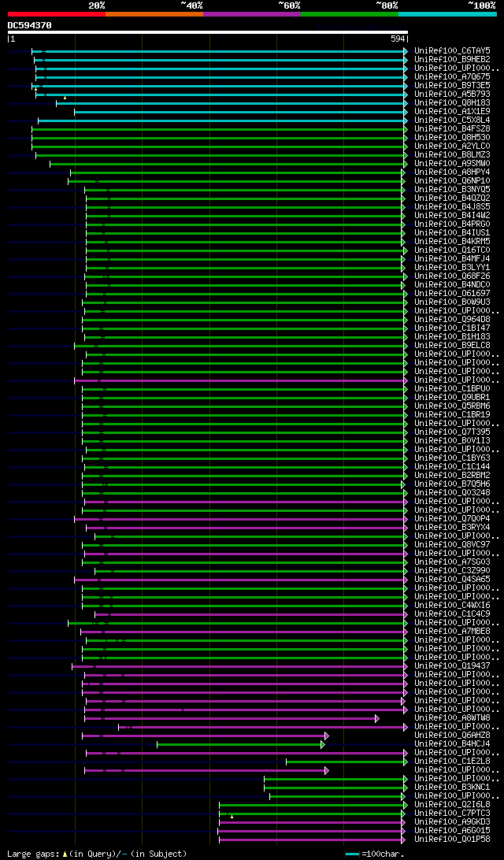
Task: Click the short green alignment bar of B4HCJ4
Action: [x=241, y=744]
